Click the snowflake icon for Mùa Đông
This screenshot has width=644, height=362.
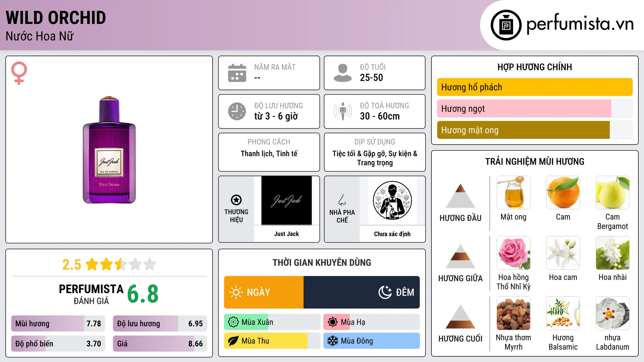[x=333, y=341]
